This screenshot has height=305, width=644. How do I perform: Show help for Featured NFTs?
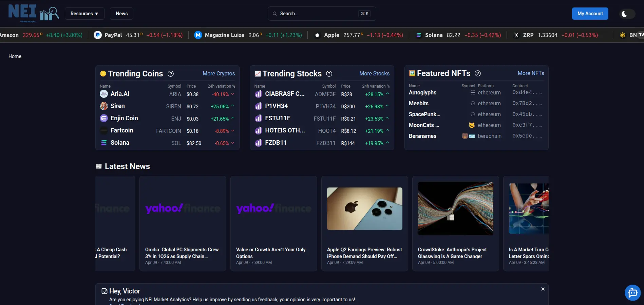pos(478,73)
